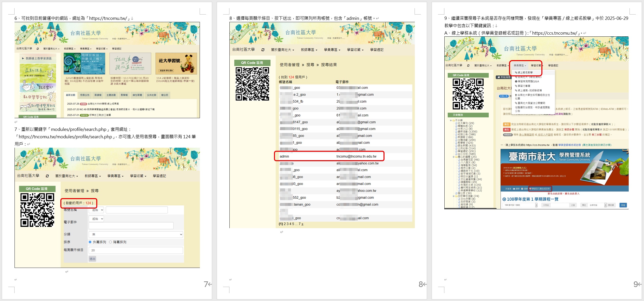
Task: Click 失落的土地 (135) in category tree
Action: coord(471,185)
